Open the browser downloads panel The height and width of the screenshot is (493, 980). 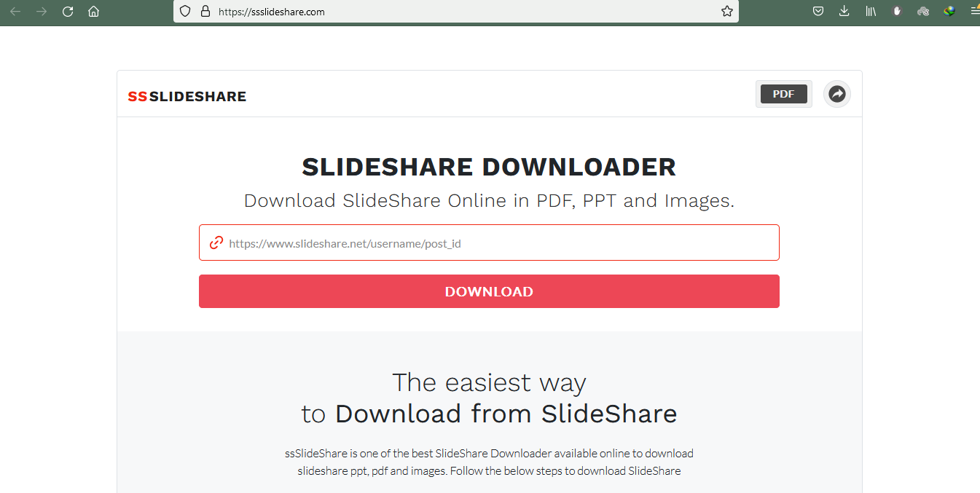[844, 11]
